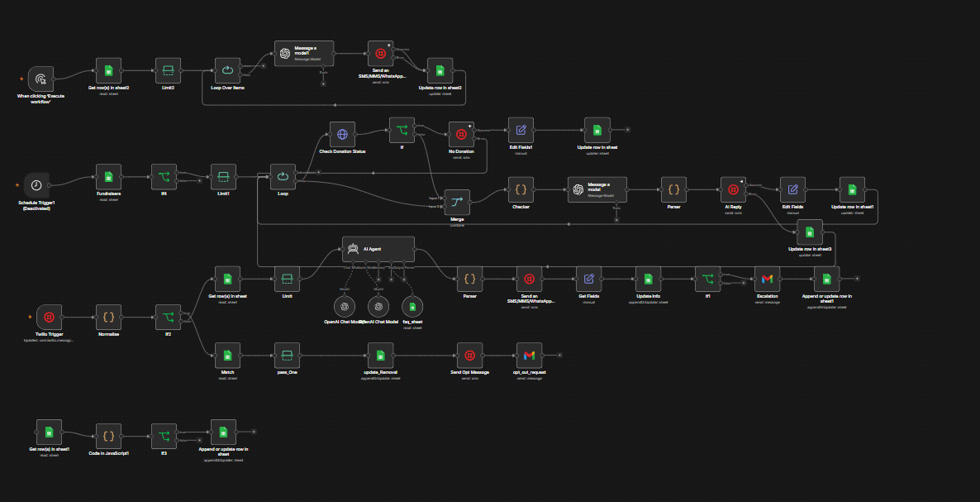Viewport: 980px width, 502px height.
Task: Select the Limit node before AI Agent
Action: pos(287,279)
